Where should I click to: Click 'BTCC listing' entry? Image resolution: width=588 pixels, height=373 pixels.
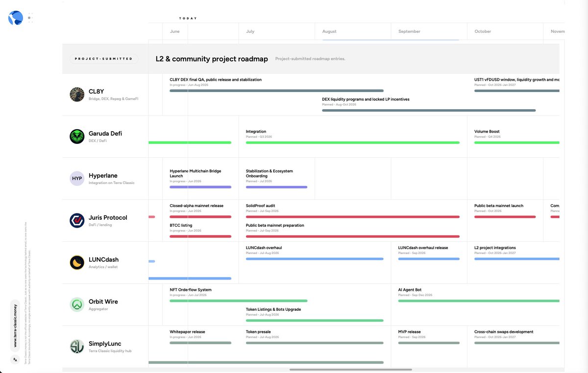coord(200,230)
